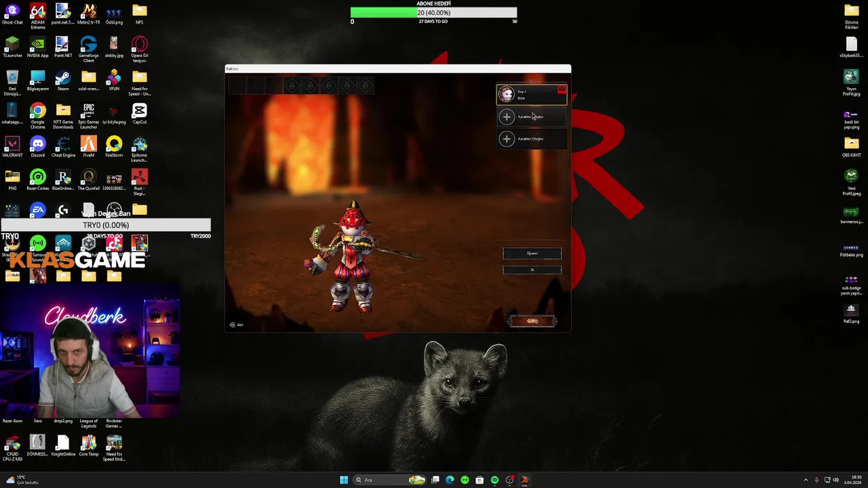Screen dimensions: 868x488
Task: Click the red delete icon on character slot
Action: [x=561, y=89]
